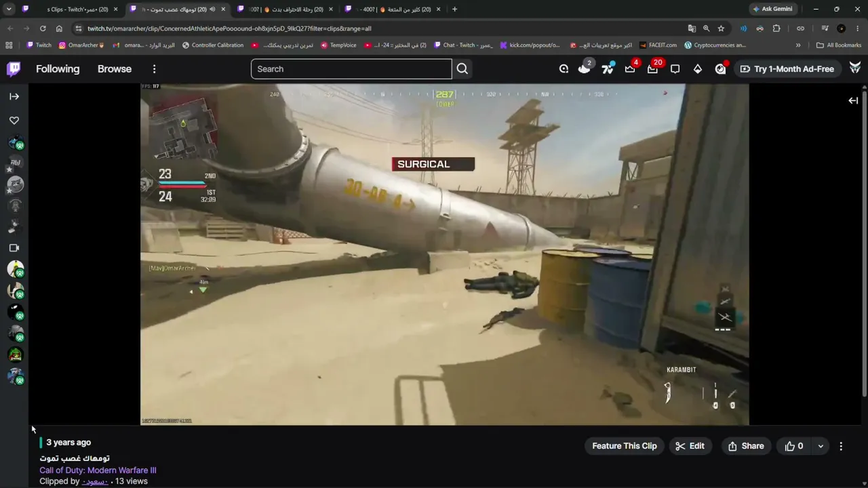The width and height of the screenshot is (868, 488).
Task: Open Chrome tab search dropdown
Action: click(9, 9)
